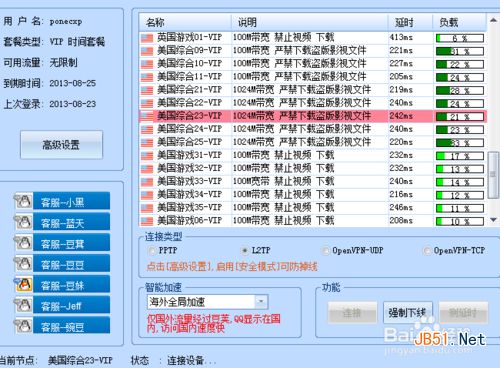Click the 205ms latency value

tap(401, 76)
